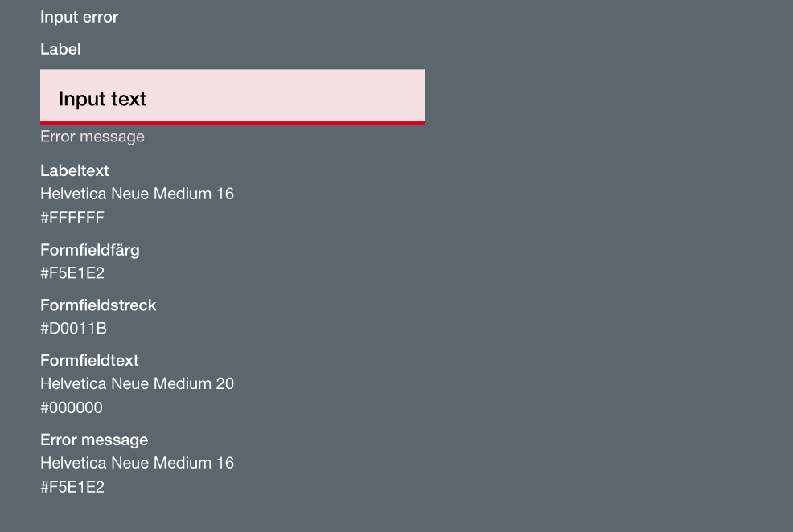Select the Formfieldfärg heading

(x=90, y=250)
